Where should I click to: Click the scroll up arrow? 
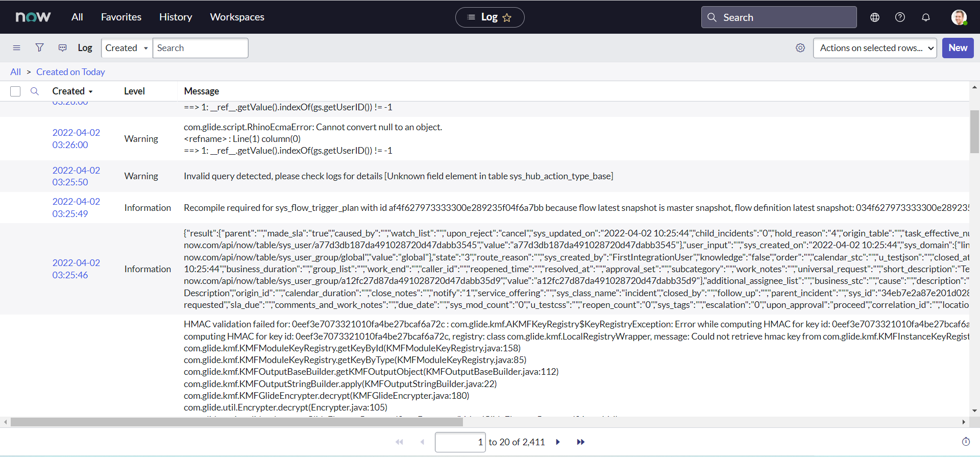click(x=974, y=87)
